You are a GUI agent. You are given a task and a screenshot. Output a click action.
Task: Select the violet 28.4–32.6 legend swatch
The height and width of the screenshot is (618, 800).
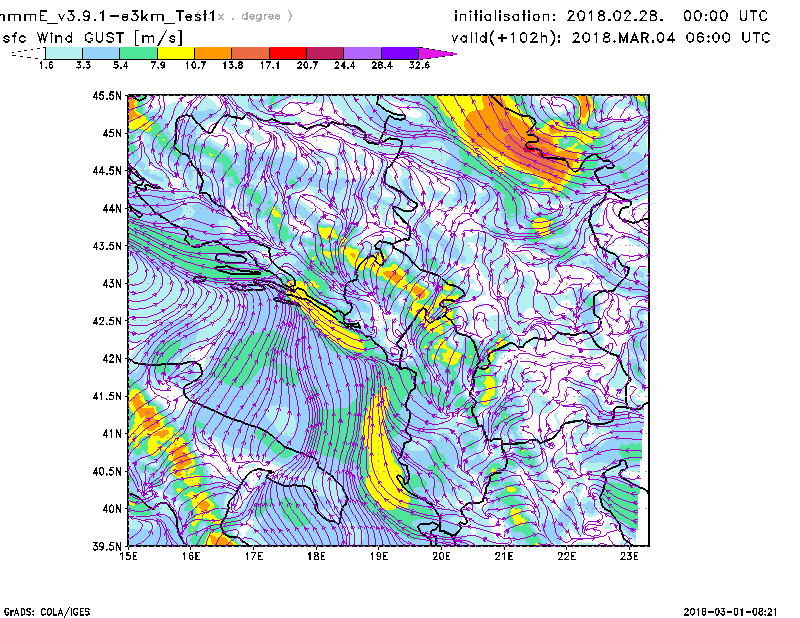(x=399, y=53)
